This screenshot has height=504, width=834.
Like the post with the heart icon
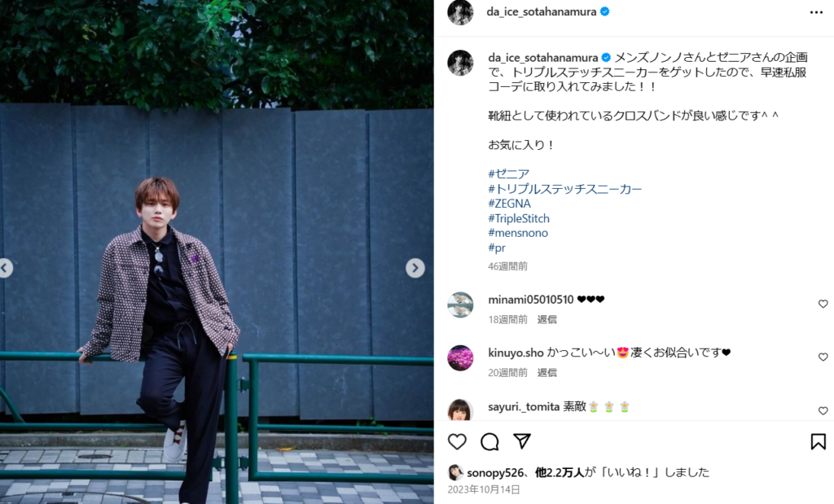point(457,441)
